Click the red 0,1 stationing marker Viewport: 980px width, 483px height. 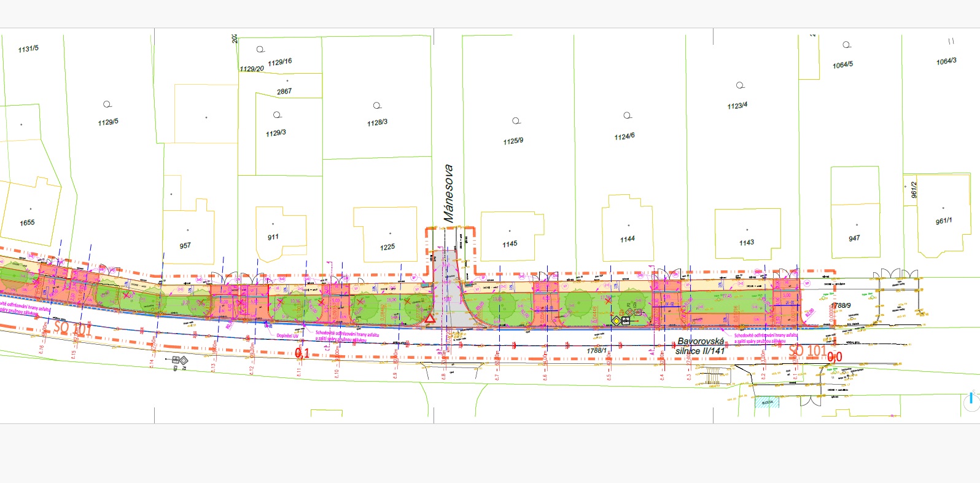click(x=302, y=353)
